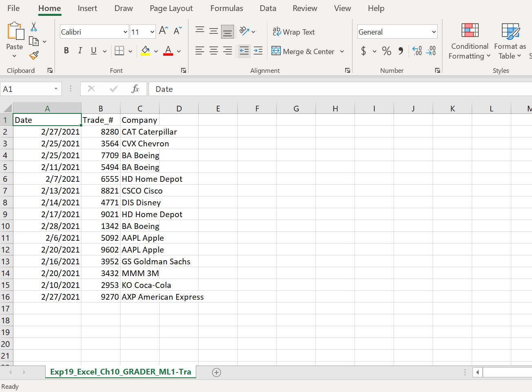Image resolution: width=532 pixels, height=392 pixels.
Task: Click the Copy icon
Action: pos(34,41)
